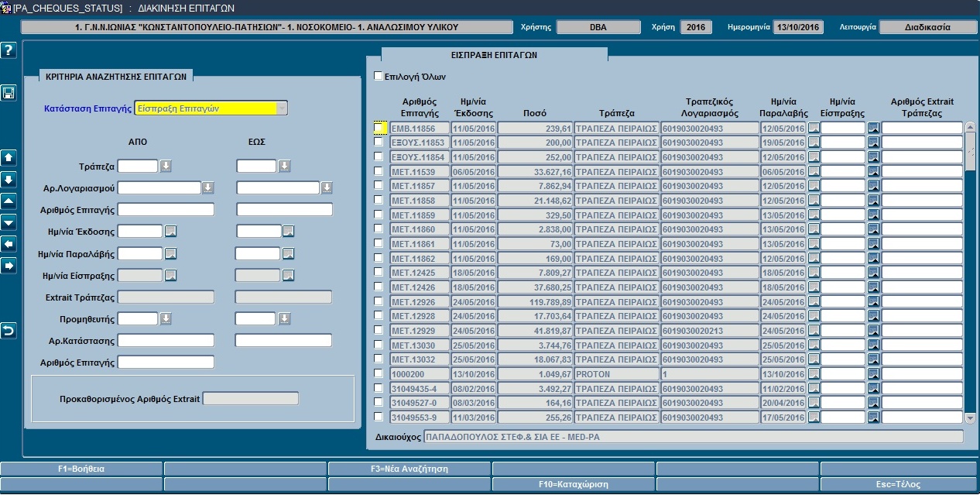The height and width of the screenshot is (495, 980).
Task: Click the sidebar triangle-up icon
Action: 9,201
